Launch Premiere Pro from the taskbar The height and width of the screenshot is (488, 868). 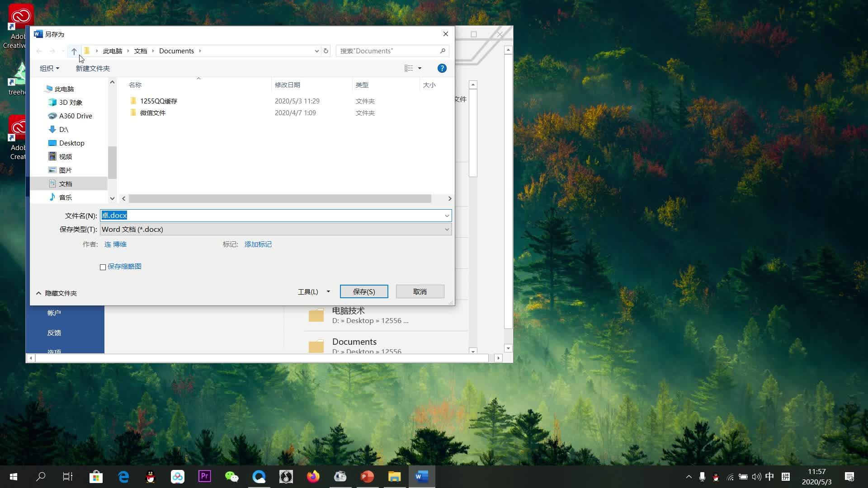pos(204,476)
